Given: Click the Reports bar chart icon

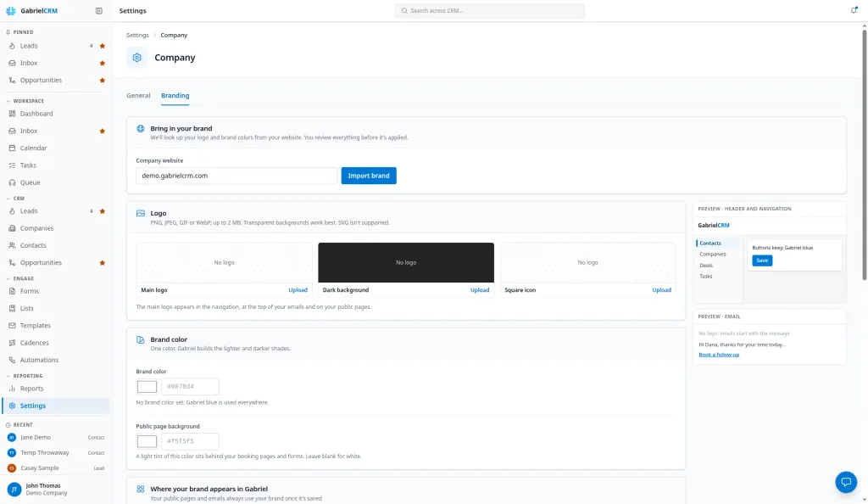Looking at the screenshot, I should [x=12, y=389].
